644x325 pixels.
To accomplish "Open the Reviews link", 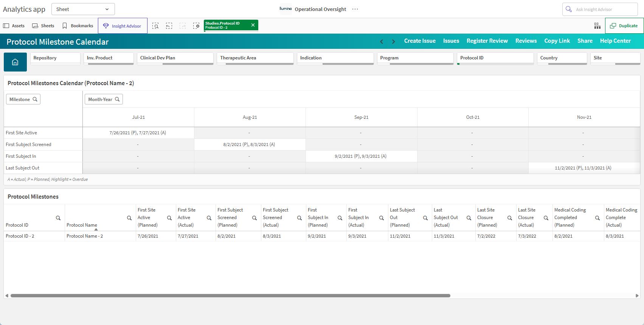I will point(526,41).
